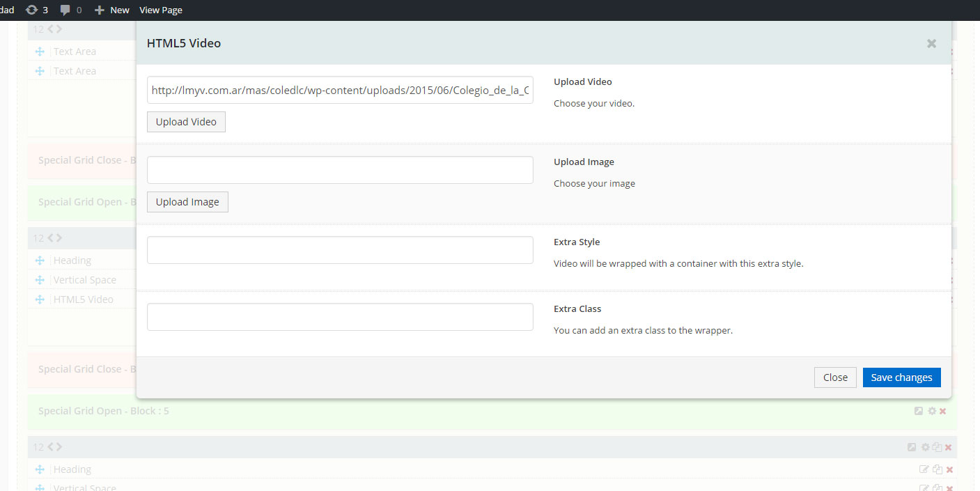This screenshot has height=491, width=980.
Task: Click into the Extra Class input field
Action: (340, 317)
